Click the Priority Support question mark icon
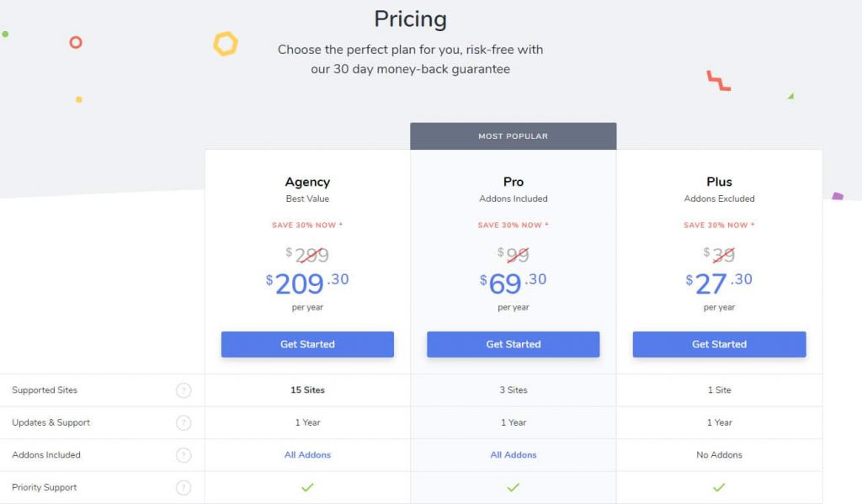862x504 pixels. 184,487
